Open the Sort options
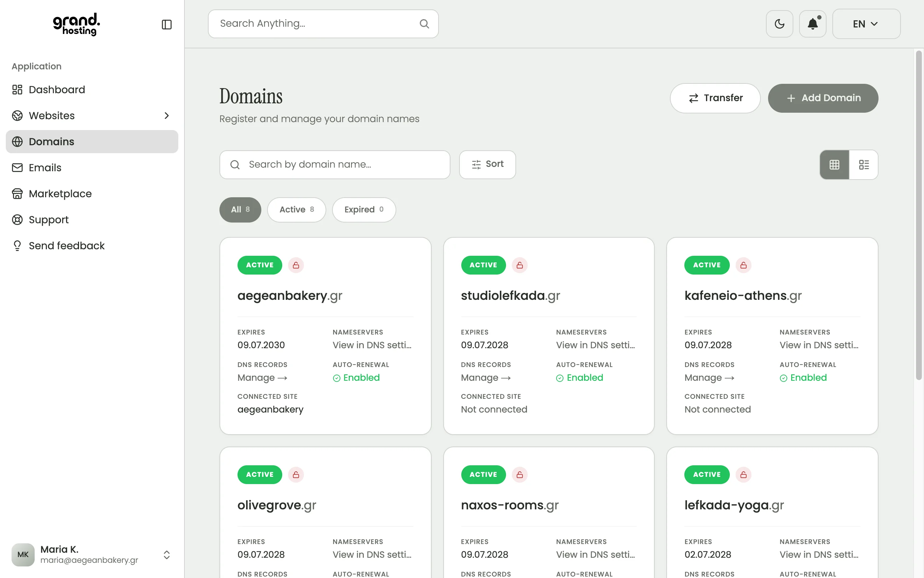The width and height of the screenshot is (924, 578). (x=487, y=164)
